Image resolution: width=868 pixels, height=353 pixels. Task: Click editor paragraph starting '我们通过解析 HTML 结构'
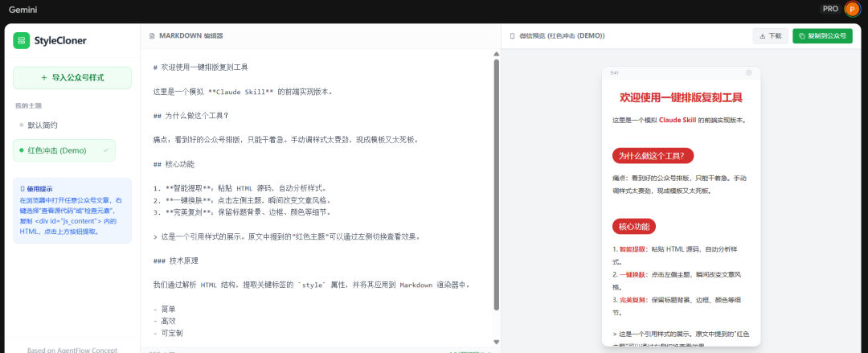pos(312,285)
